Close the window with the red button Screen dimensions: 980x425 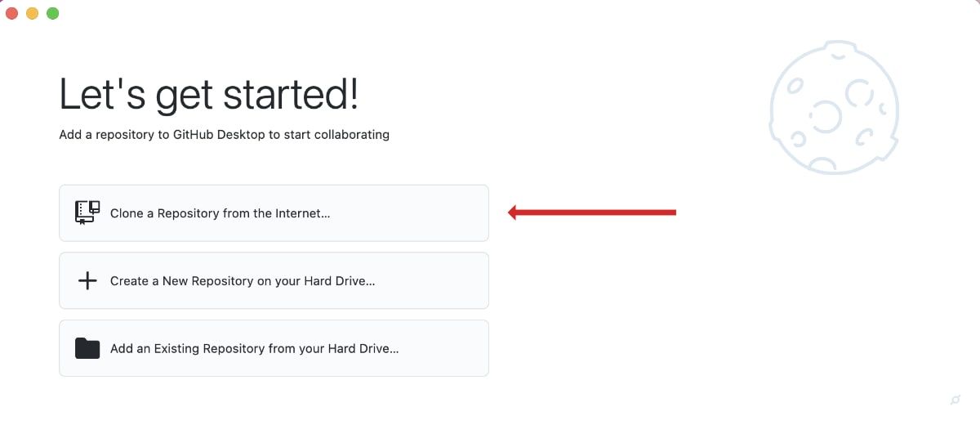12,13
